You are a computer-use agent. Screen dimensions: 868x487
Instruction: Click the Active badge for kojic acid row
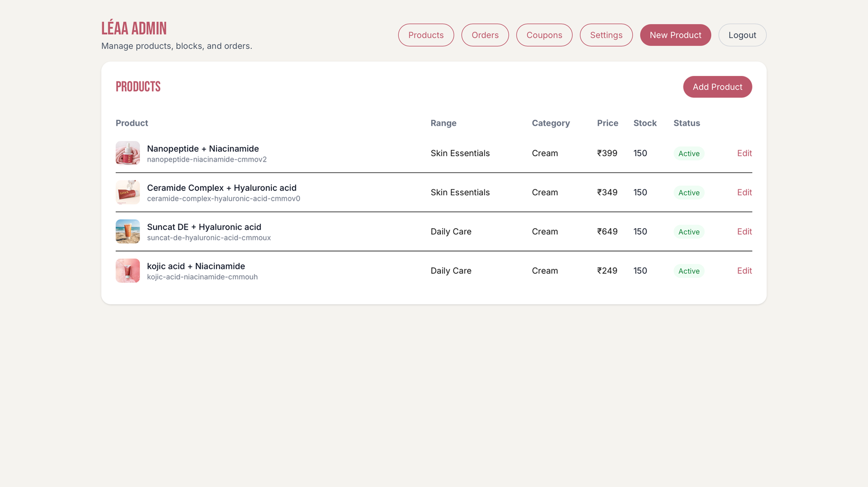[x=689, y=271]
